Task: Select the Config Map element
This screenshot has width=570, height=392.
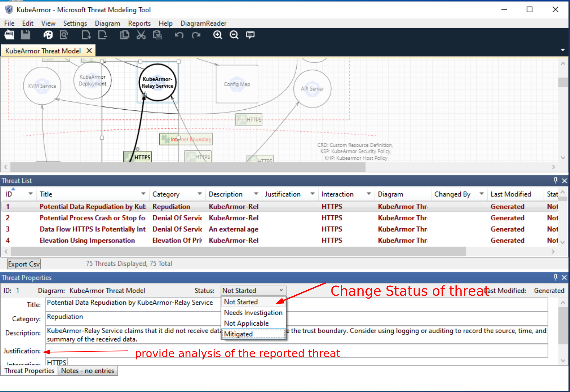Action: click(237, 84)
